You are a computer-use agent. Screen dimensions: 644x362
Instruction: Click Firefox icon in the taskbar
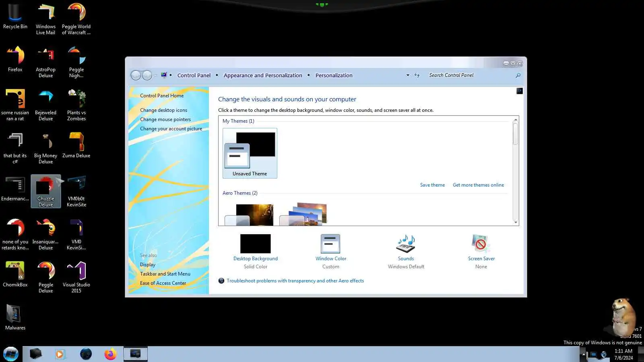[x=110, y=354]
